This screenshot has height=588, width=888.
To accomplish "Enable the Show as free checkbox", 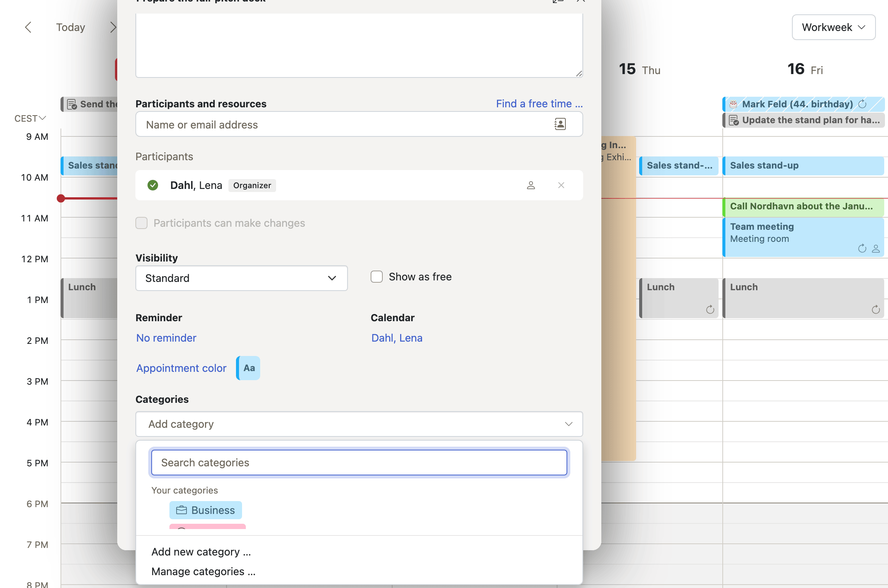I will 377,277.
